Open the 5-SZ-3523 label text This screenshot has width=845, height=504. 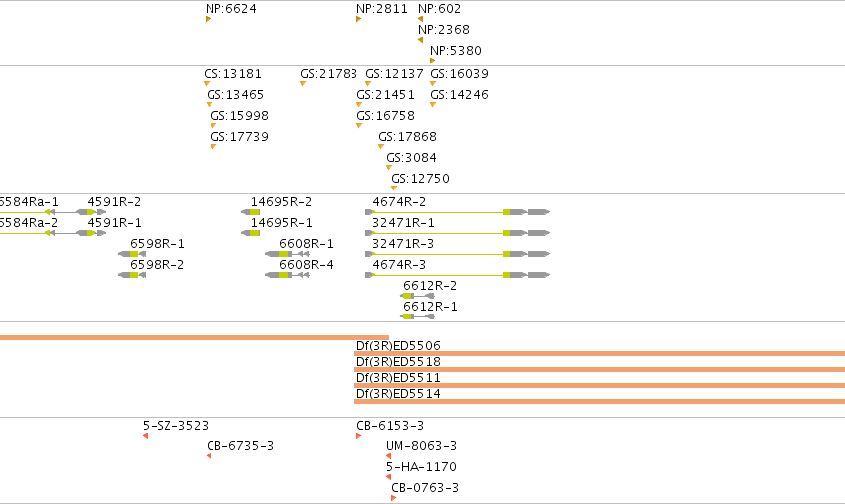(x=176, y=426)
